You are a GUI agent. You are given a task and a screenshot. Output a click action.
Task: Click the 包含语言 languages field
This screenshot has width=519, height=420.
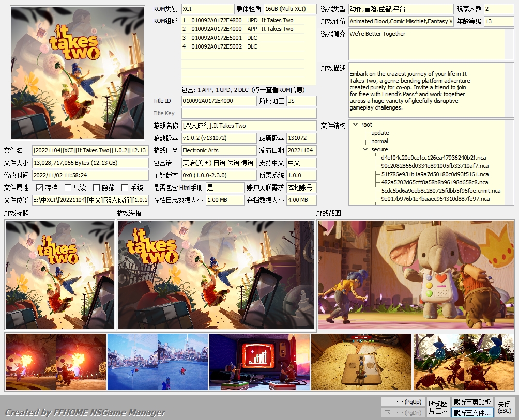point(219,163)
